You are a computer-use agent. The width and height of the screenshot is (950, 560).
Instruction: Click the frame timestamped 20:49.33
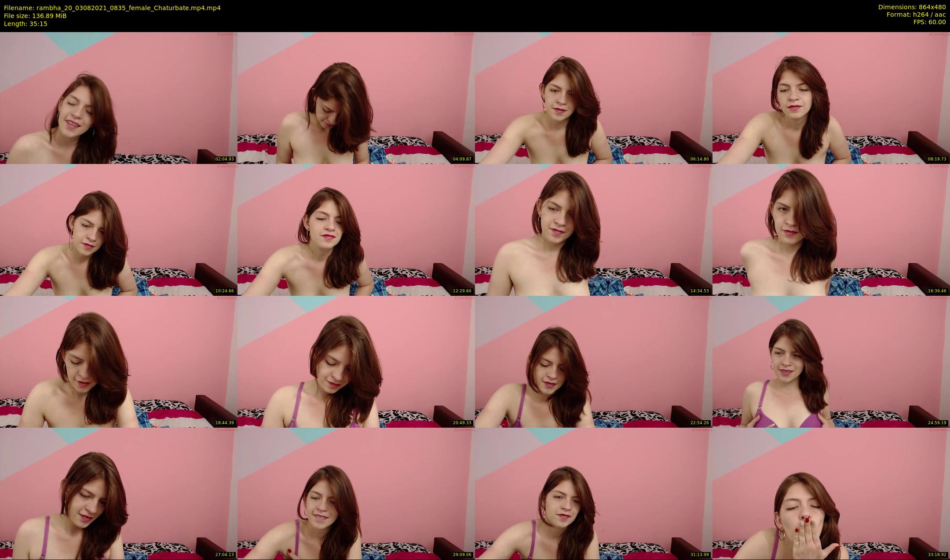coord(356,361)
